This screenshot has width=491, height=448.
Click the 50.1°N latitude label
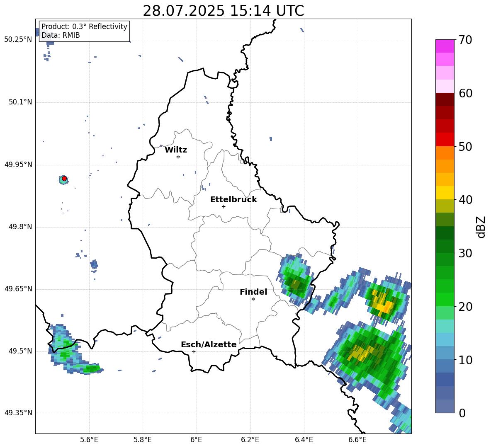coord(20,102)
